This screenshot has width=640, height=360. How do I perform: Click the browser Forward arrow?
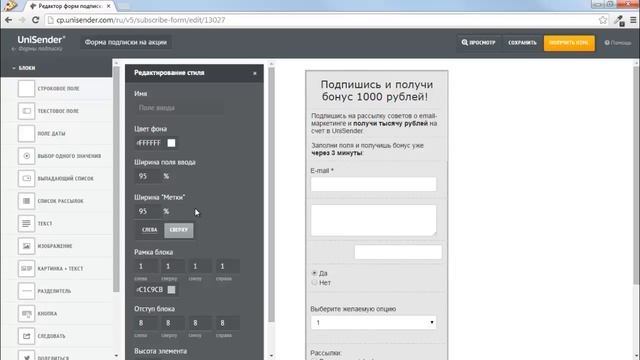click(22, 20)
